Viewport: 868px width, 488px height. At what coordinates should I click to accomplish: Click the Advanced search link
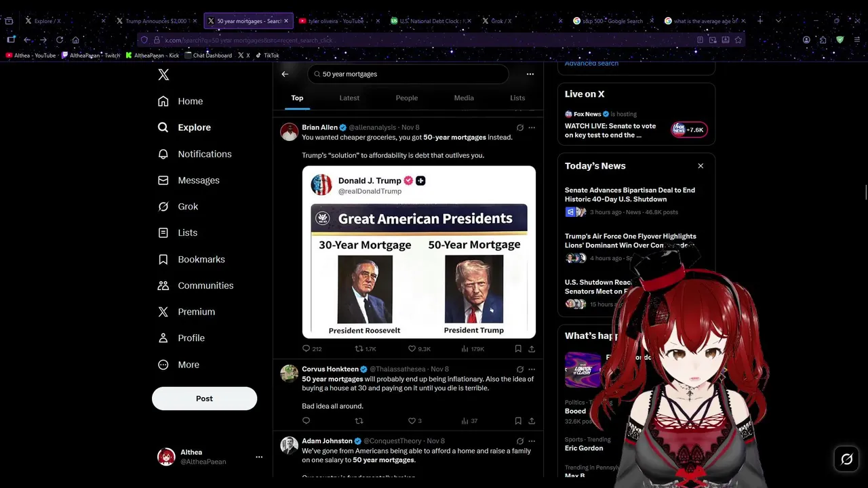(x=591, y=63)
